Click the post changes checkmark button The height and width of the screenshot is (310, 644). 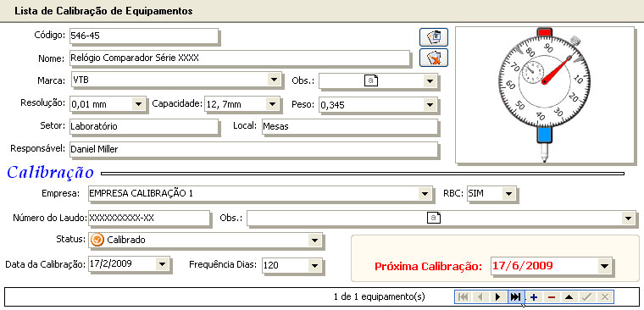tap(587, 296)
